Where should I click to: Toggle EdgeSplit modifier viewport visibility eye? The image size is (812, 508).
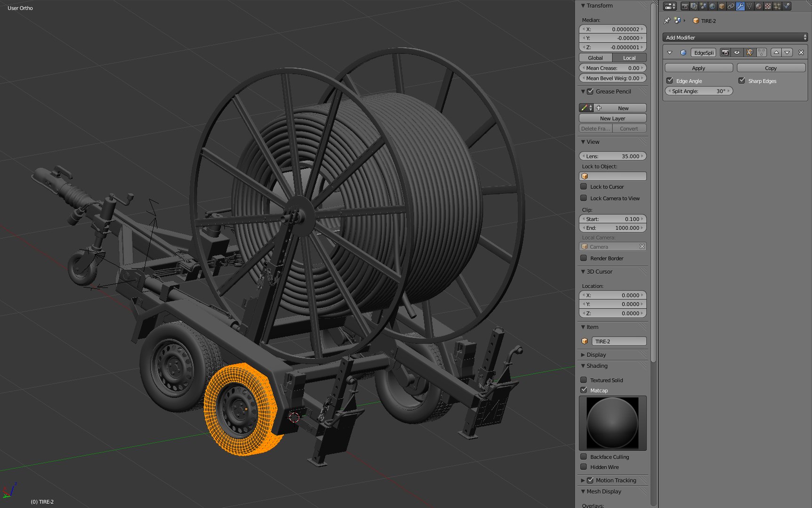(737, 53)
